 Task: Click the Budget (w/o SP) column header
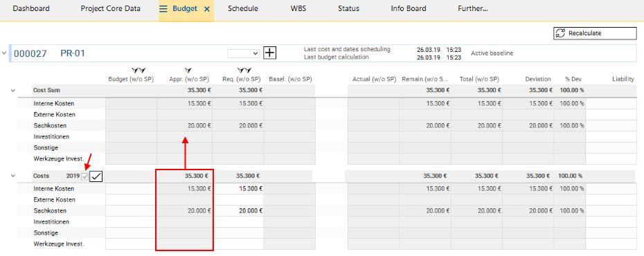(131, 79)
